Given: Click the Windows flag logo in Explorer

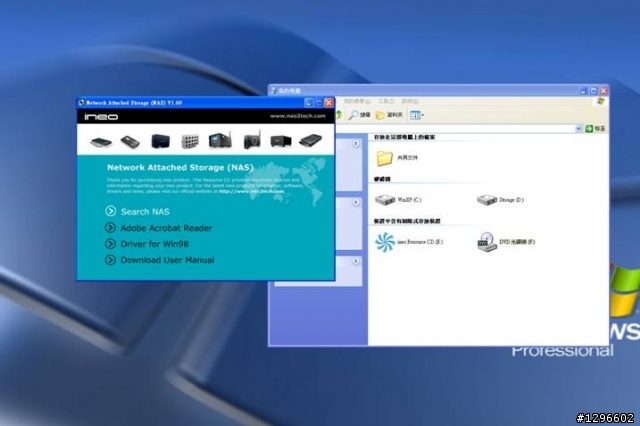Looking at the screenshot, I should coord(600,101).
